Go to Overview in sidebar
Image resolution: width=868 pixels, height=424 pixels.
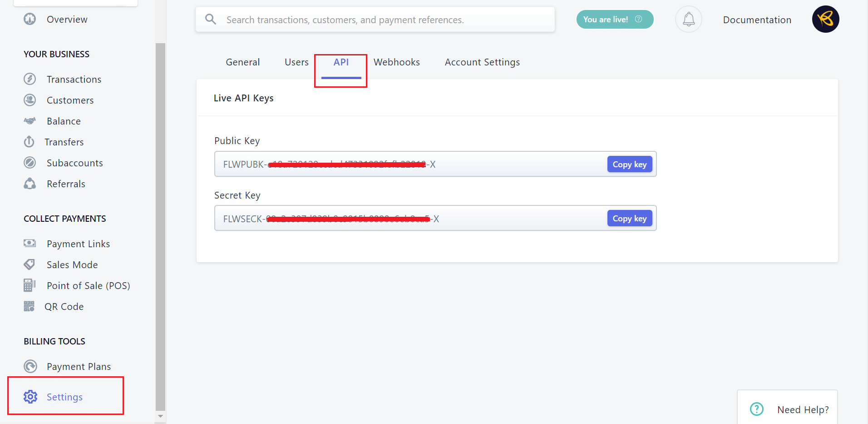click(x=67, y=20)
